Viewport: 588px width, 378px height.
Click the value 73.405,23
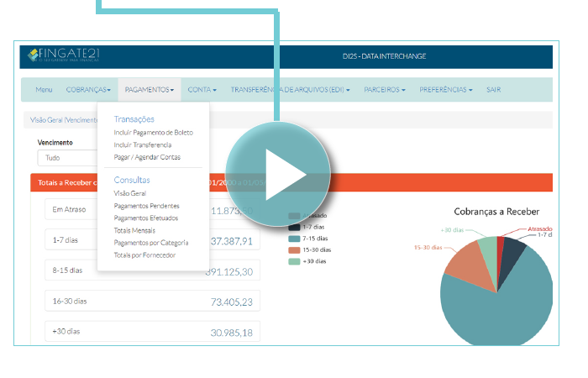232,302
